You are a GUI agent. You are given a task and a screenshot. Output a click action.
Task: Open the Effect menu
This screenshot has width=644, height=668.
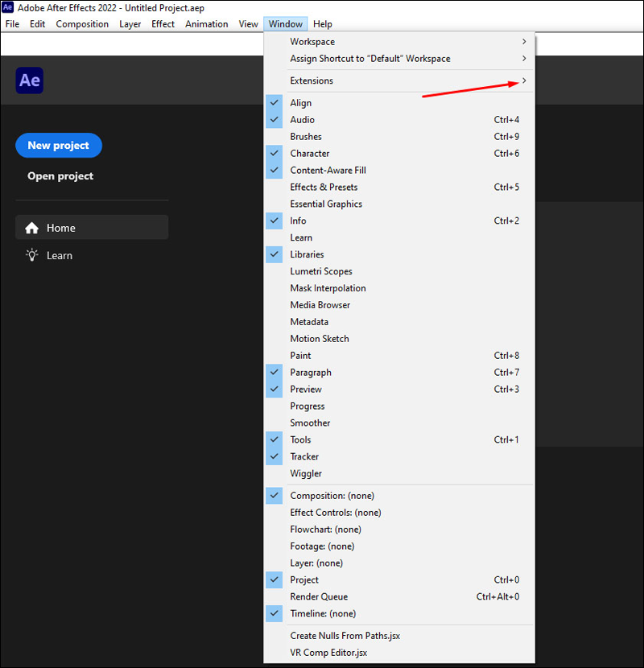click(x=163, y=24)
